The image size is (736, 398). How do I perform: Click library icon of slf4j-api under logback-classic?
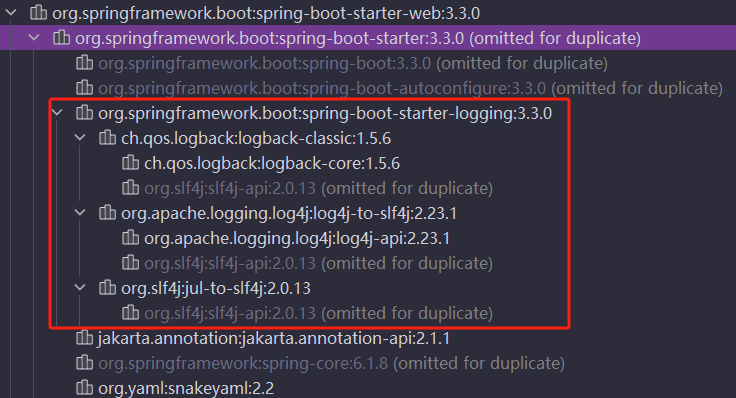click(x=130, y=188)
